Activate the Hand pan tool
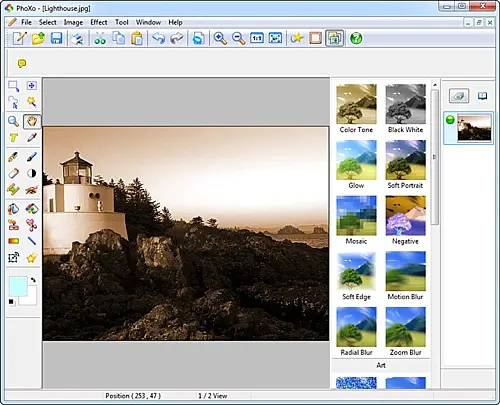This screenshot has width=500, height=405. pos(32,121)
